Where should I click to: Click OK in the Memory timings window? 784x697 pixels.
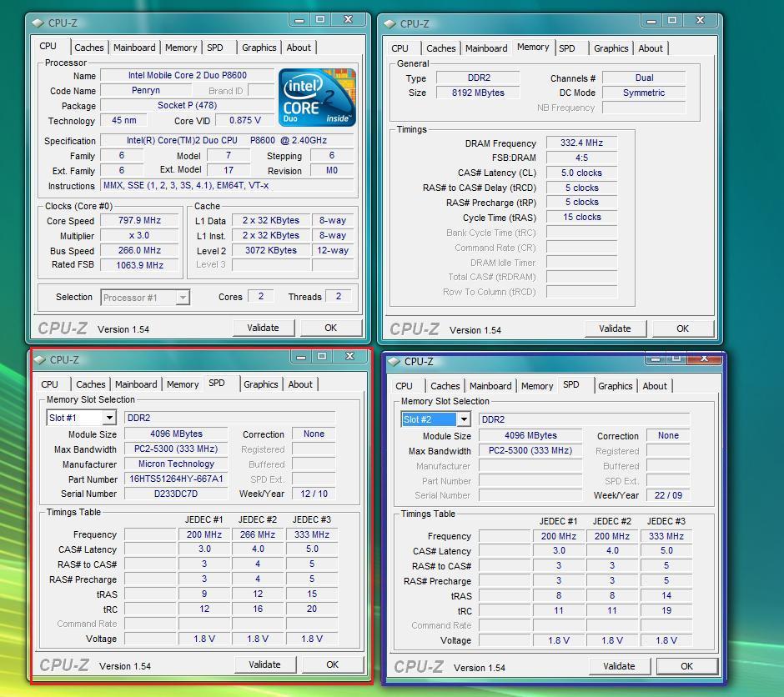(681, 328)
